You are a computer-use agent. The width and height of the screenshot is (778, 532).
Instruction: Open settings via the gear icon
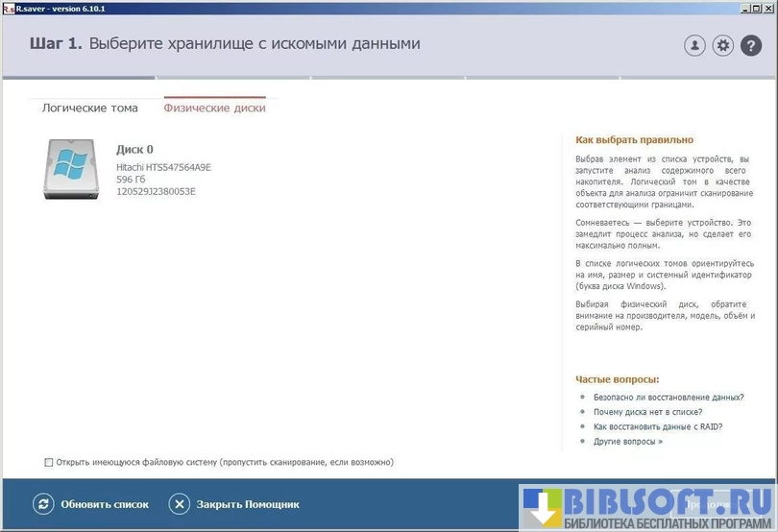click(x=722, y=45)
